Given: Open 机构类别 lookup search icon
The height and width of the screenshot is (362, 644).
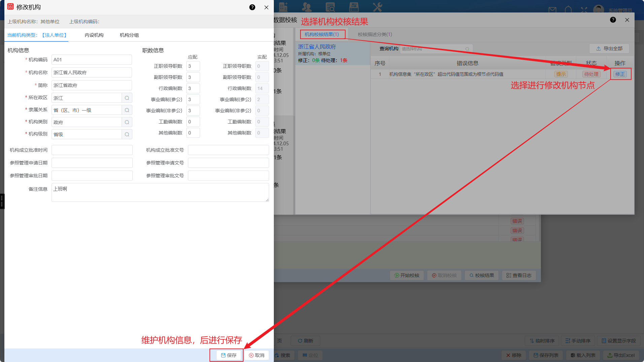Looking at the screenshot, I should click(127, 122).
